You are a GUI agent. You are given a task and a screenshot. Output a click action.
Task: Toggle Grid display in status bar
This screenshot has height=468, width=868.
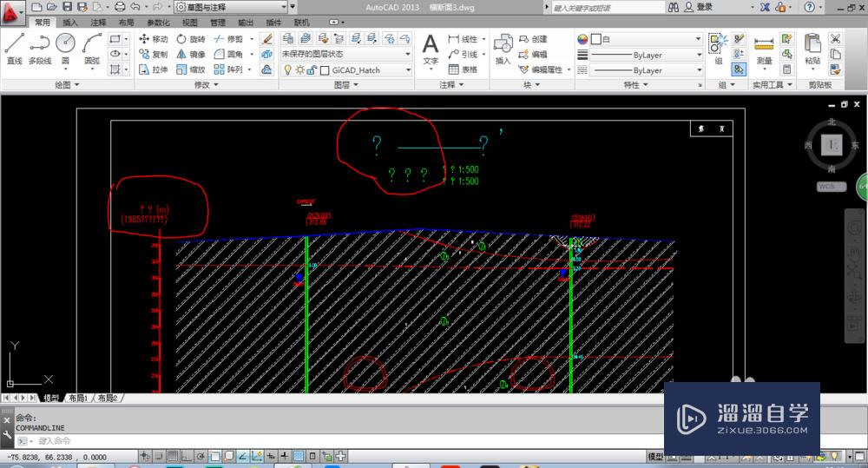click(172, 457)
